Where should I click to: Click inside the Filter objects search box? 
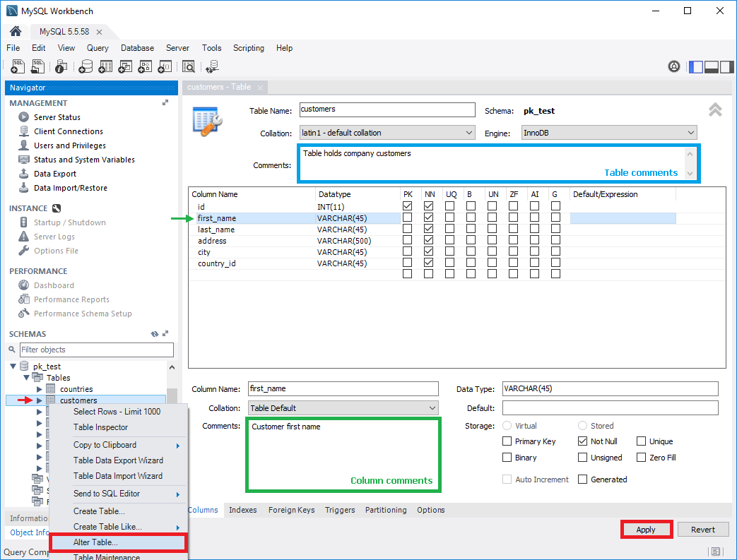point(97,350)
